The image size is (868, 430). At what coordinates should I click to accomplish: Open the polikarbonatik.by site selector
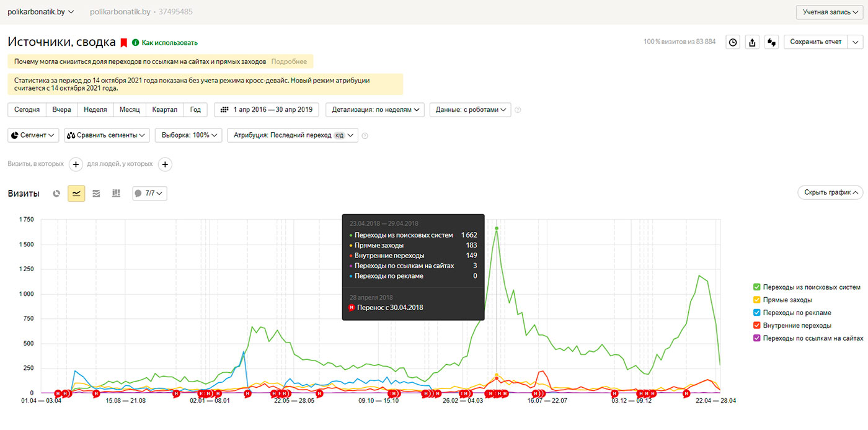click(41, 12)
